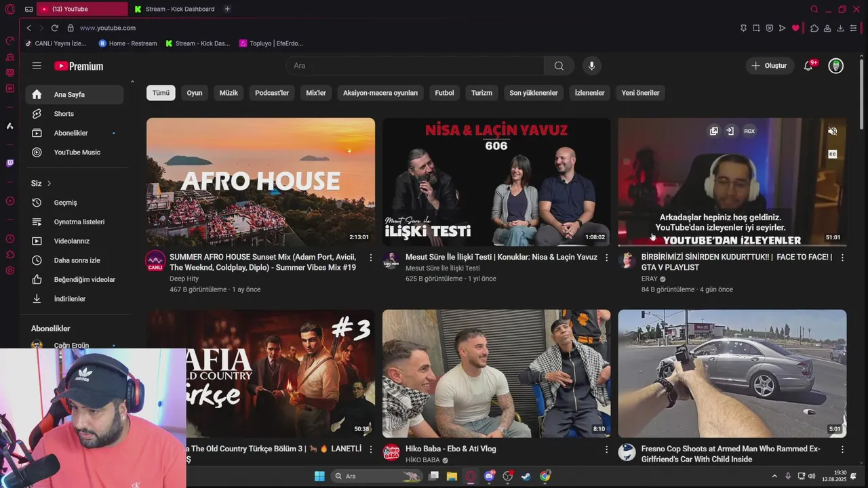Toggle captions on the ERAY preview

(833, 154)
